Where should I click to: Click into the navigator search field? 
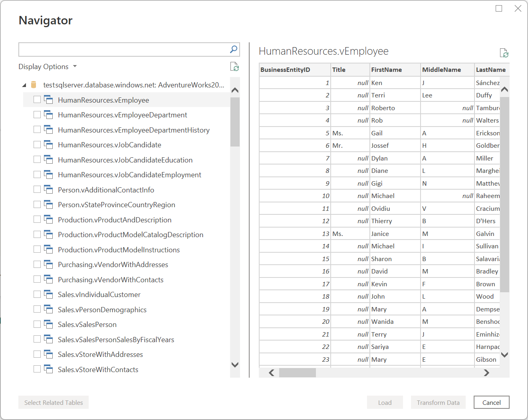coord(124,50)
